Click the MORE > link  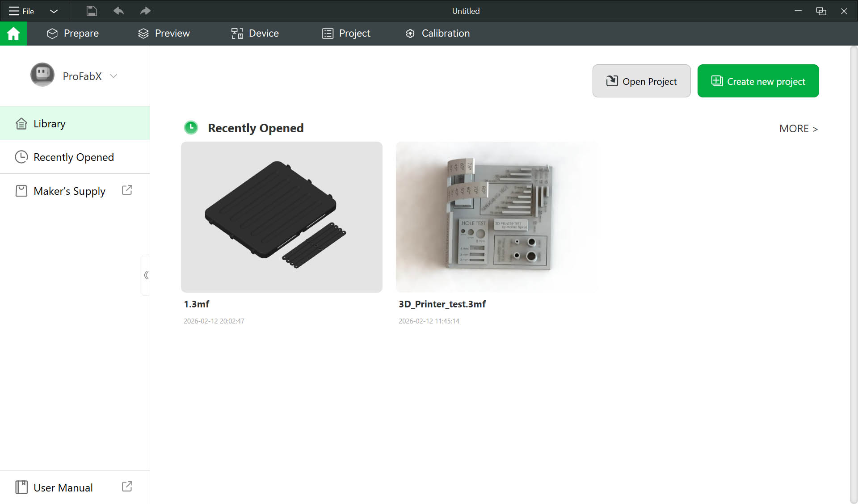[x=798, y=129]
